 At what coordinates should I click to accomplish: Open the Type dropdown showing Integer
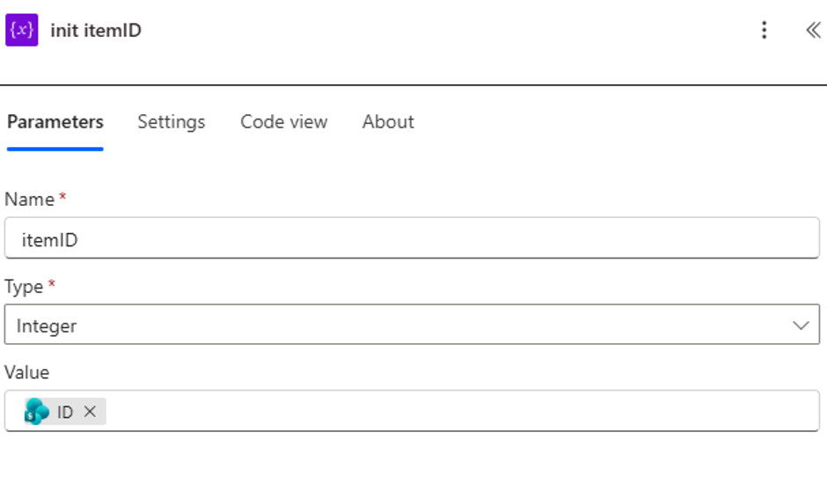point(412,325)
